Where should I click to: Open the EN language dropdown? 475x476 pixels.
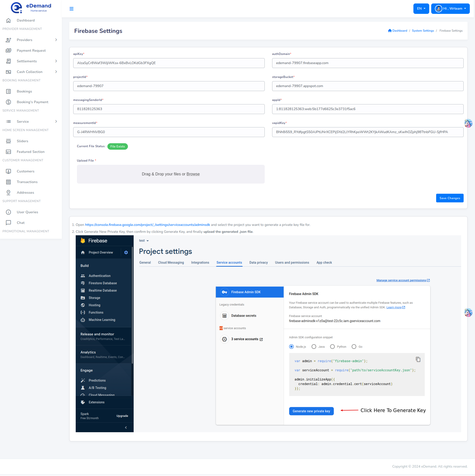[421, 9]
